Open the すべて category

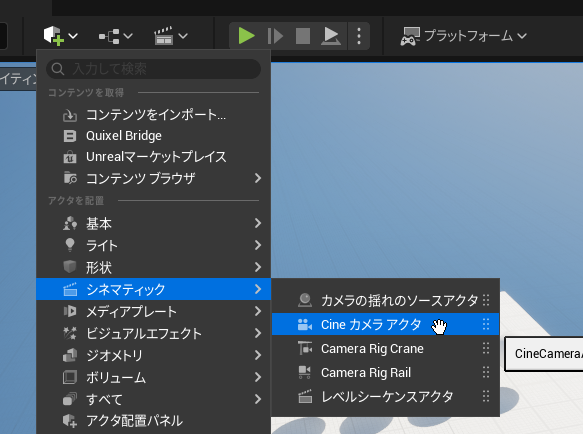pyautogui.click(x=153, y=399)
